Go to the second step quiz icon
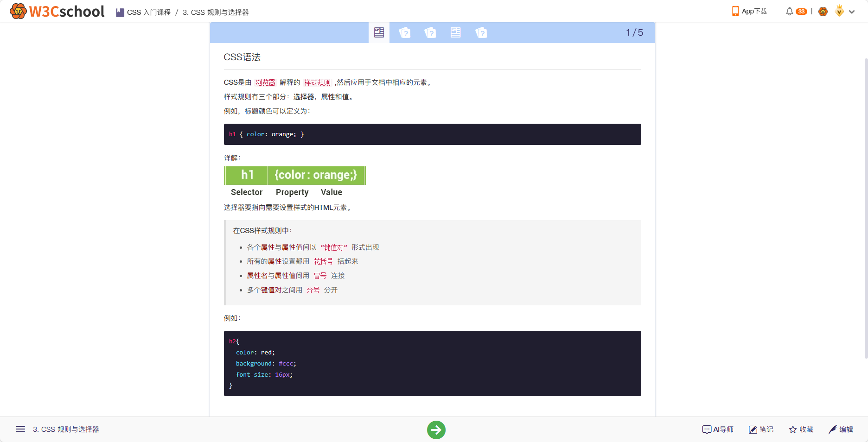Screen dimensions: 868x442 click(x=405, y=32)
